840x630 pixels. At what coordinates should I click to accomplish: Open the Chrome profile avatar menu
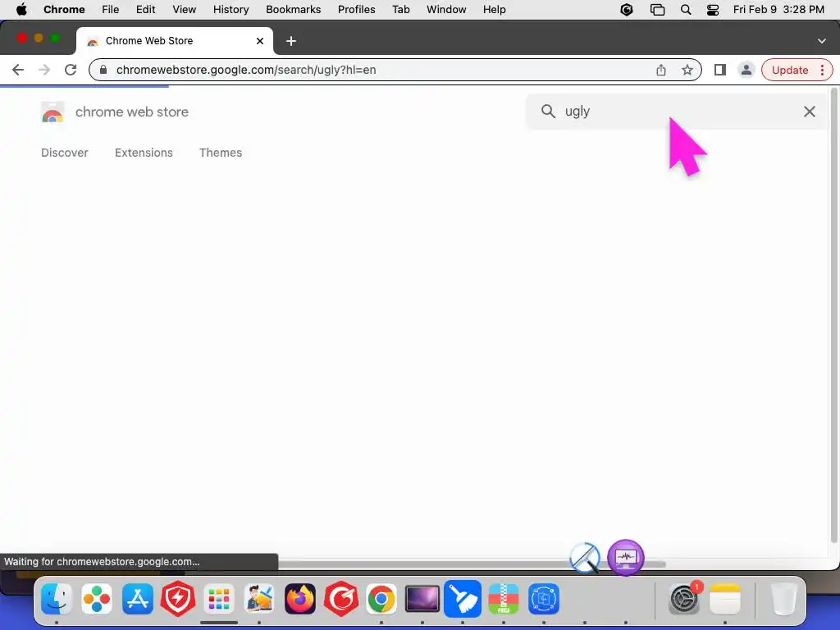click(x=746, y=70)
